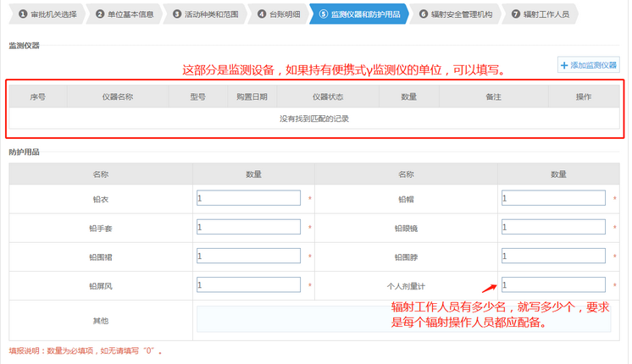Click the 铅围裙 label cell
Viewport: 632px width, 364px height.
pos(101,256)
